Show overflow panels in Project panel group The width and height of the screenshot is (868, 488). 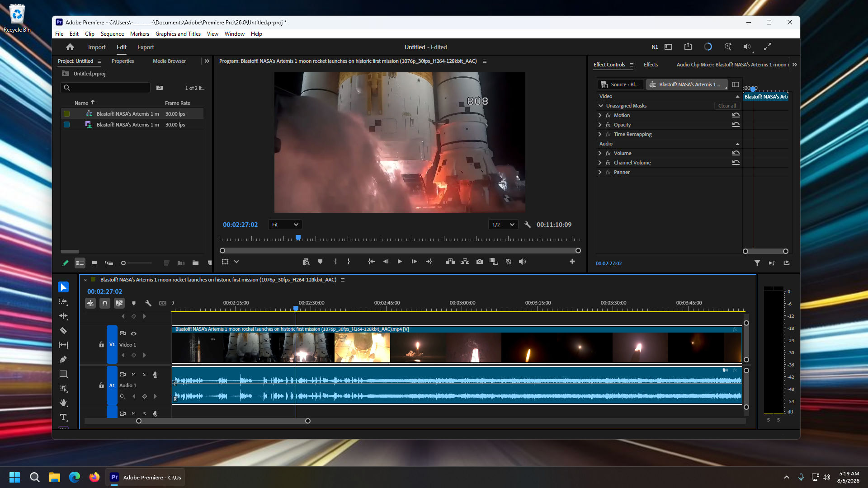[207, 61]
